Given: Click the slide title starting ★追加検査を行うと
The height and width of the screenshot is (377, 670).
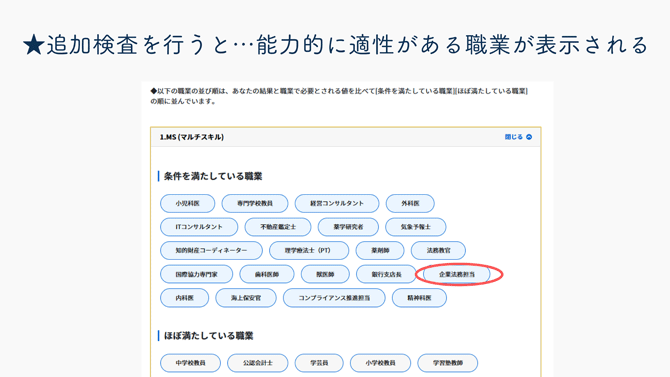Looking at the screenshot, I should (335, 45).
